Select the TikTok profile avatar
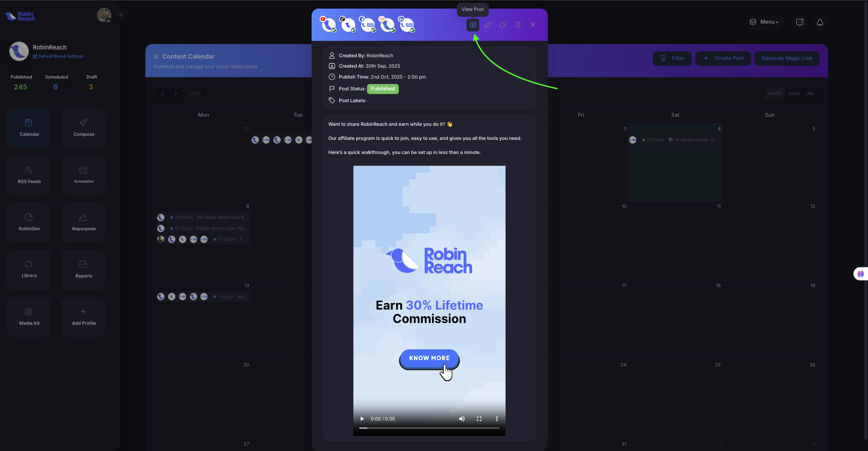The image size is (868, 451). (x=348, y=25)
